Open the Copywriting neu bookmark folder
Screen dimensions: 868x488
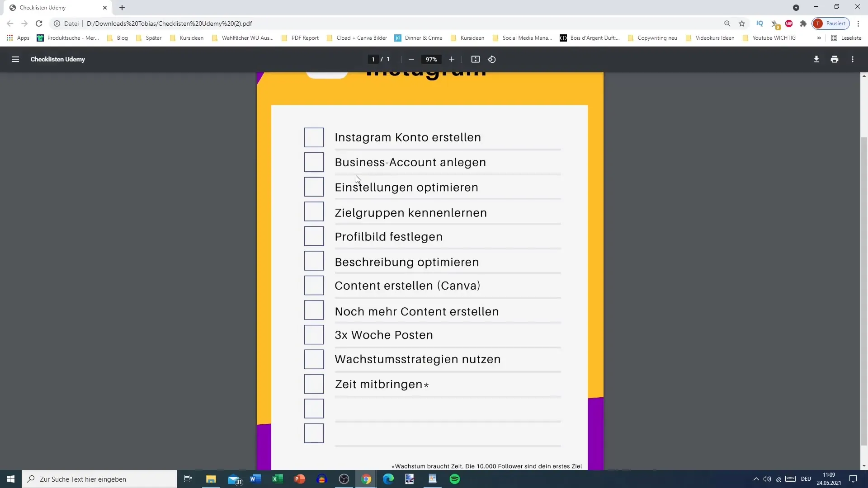652,38
